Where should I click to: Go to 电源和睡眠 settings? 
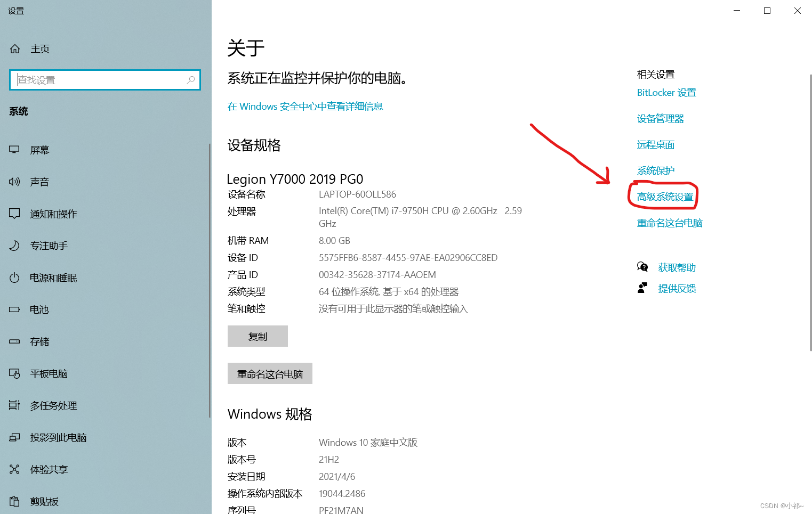(53, 278)
